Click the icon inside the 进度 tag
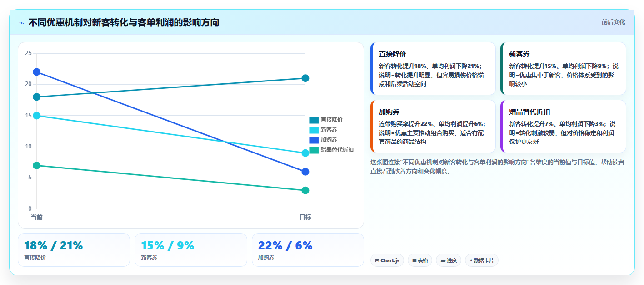Viewport: 644px width, 285px height. pos(443,261)
